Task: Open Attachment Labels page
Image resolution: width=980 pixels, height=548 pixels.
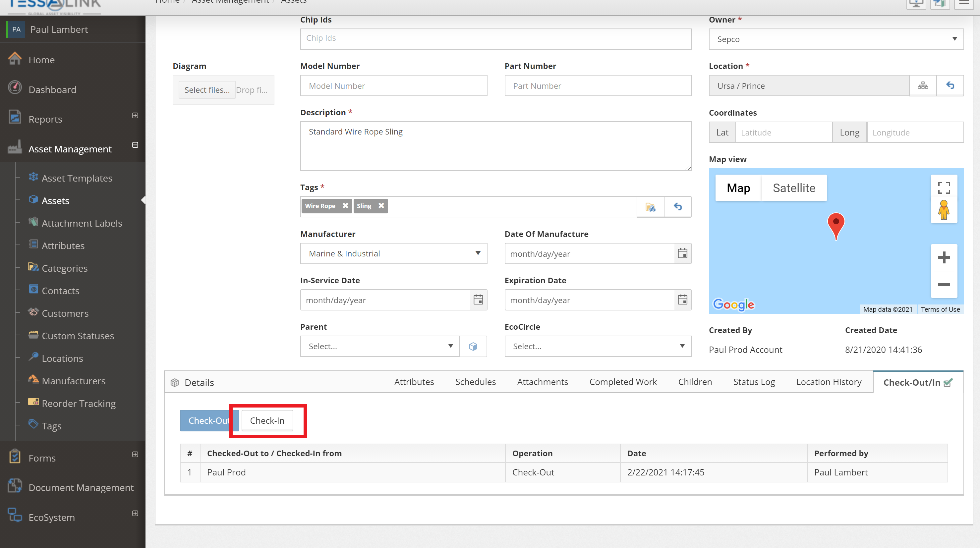Action: coord(82,223)
